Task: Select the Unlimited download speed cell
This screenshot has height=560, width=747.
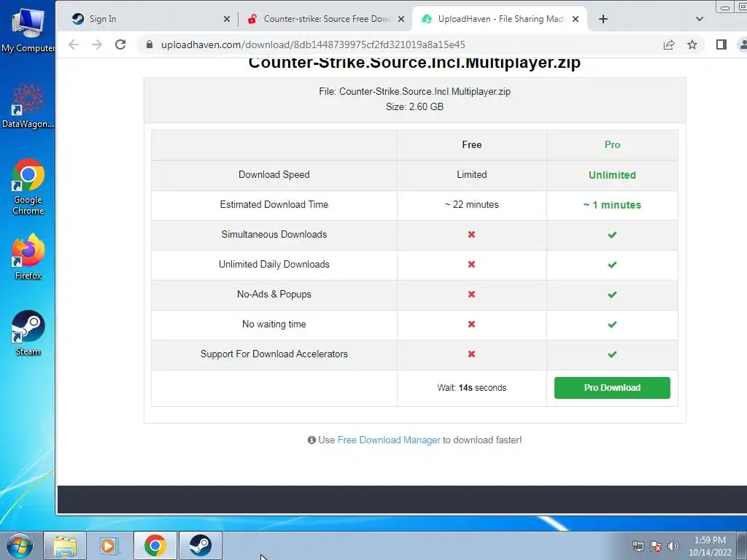Action: [612, 175]
